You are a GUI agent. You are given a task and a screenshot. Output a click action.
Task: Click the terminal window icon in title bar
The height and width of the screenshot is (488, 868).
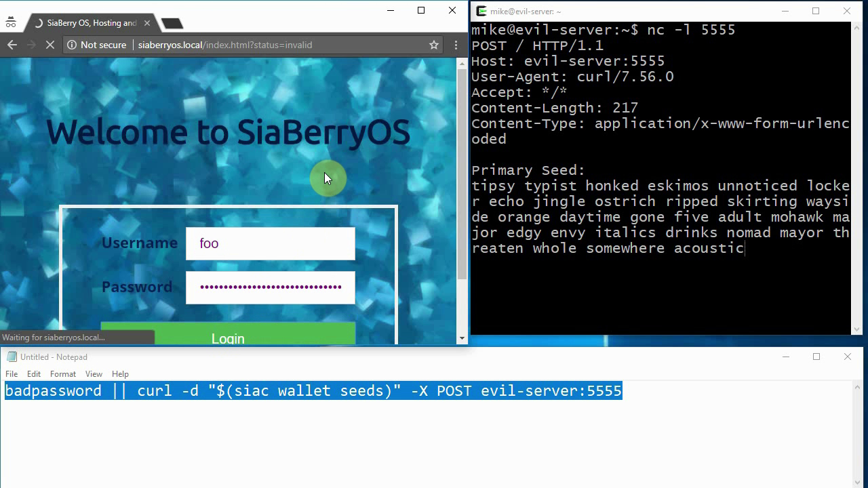(x=481, y=11)
